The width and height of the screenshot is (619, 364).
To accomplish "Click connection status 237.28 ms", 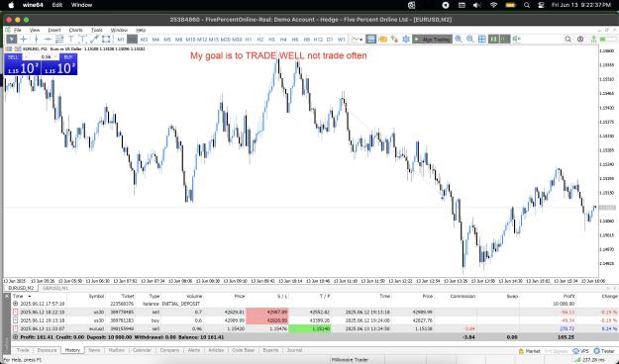I will [x=590, y=360].
